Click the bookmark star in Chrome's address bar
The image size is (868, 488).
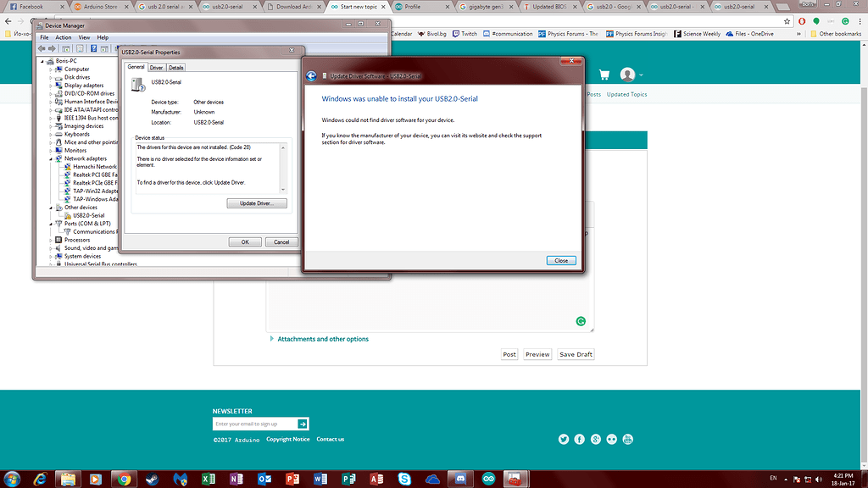(786, 20)
